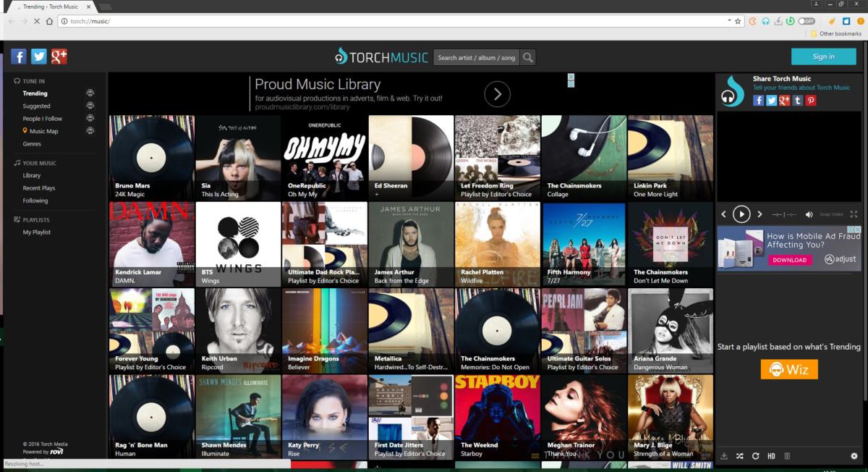This screenshot has height=472, width=868.
Task: Click the broom cleaner icon in browser toolbar
Action: (832, 21)
